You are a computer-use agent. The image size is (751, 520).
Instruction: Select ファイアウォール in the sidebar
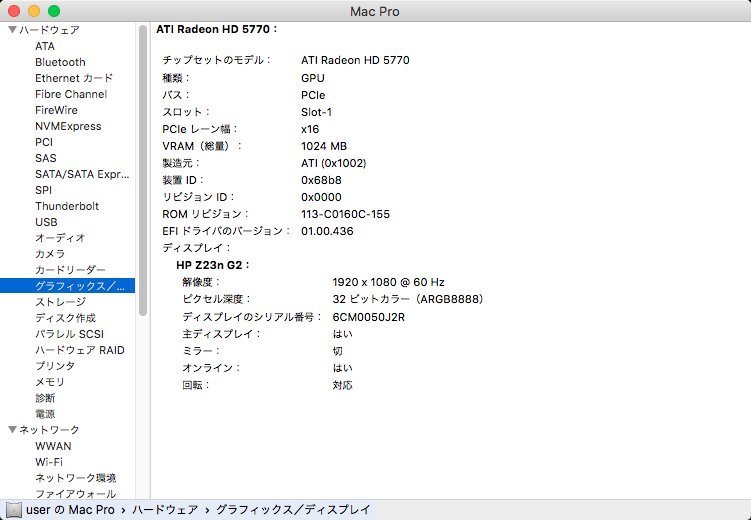pyautogui.click(x=76, y=494)
